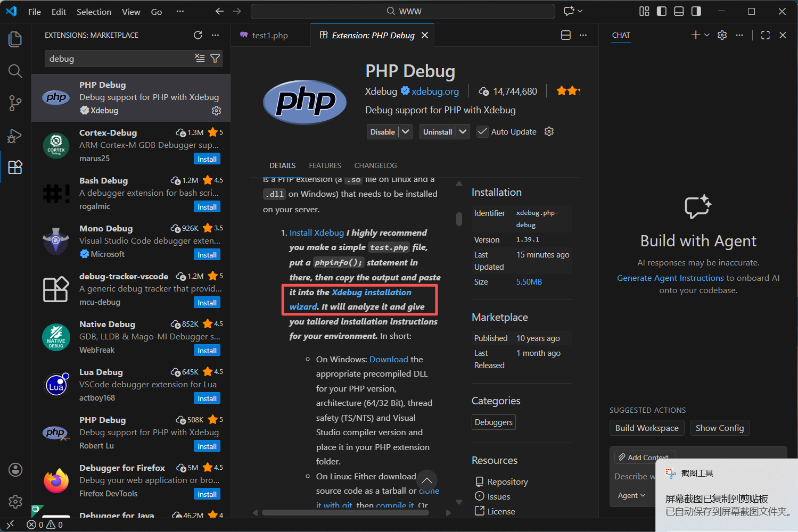The width and height of the screenshot is (798, 532).
Task: Open the File menu
Action: [35, 12]
